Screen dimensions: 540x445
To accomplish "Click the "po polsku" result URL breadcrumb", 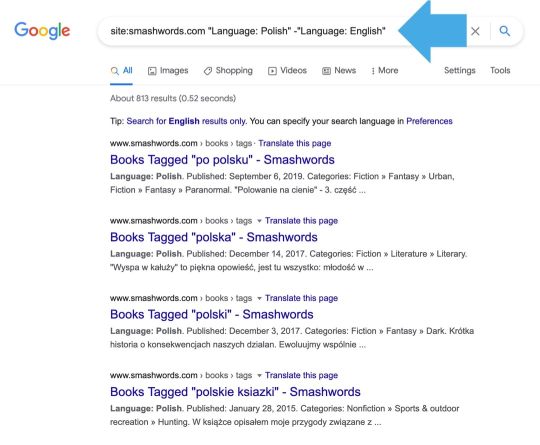I will 181,143.
